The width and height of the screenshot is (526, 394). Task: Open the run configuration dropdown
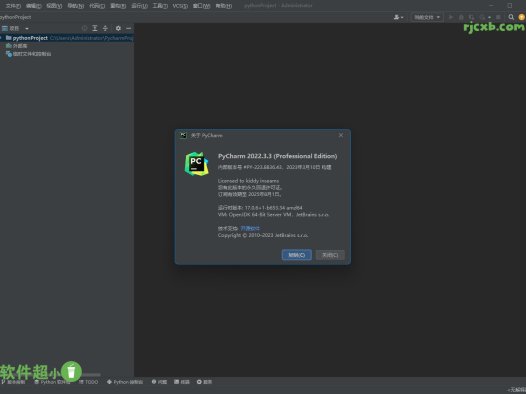pyautogui.click(x=427, y=17)
